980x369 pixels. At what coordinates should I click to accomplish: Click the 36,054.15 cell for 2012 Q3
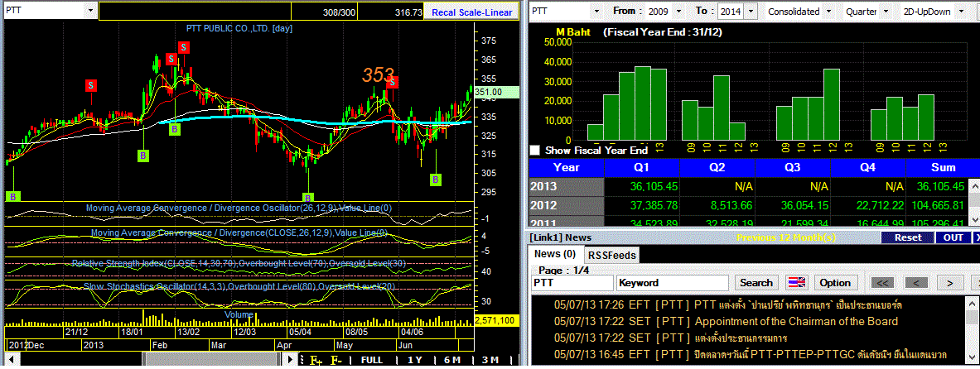(x=793, y=205)
